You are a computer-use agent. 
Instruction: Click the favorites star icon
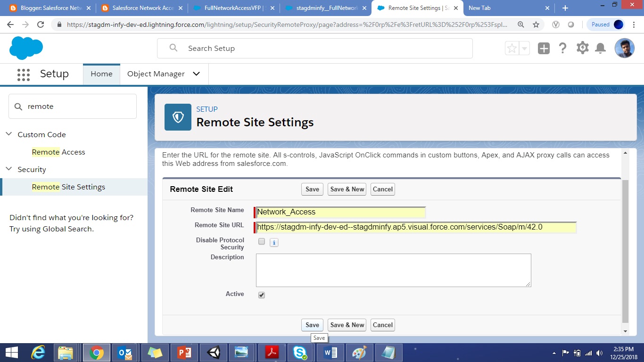512,48
